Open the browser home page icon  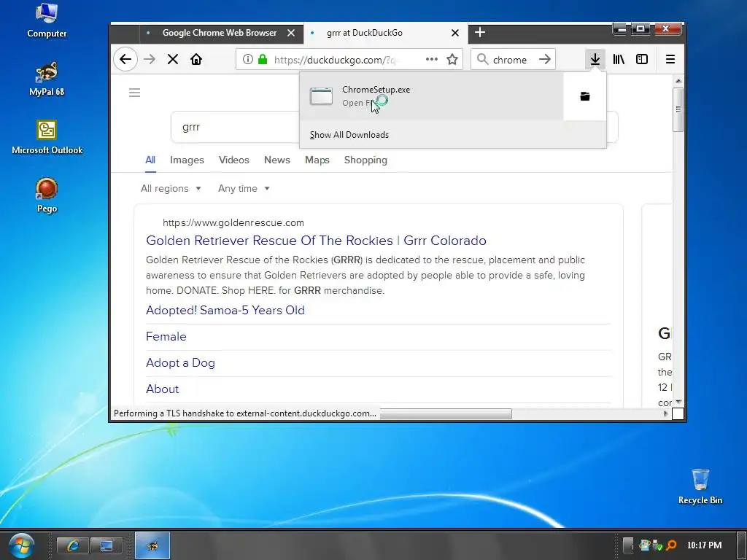tap(196, 60)
